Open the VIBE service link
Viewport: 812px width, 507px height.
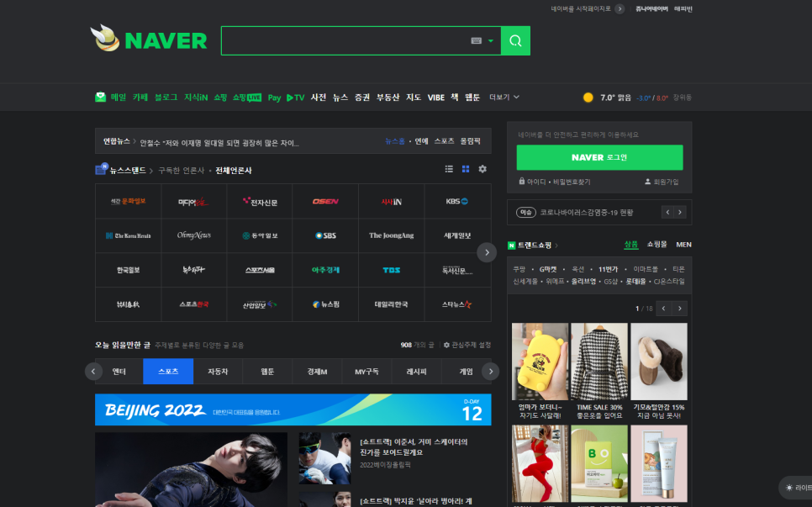(x=436, y=98)
